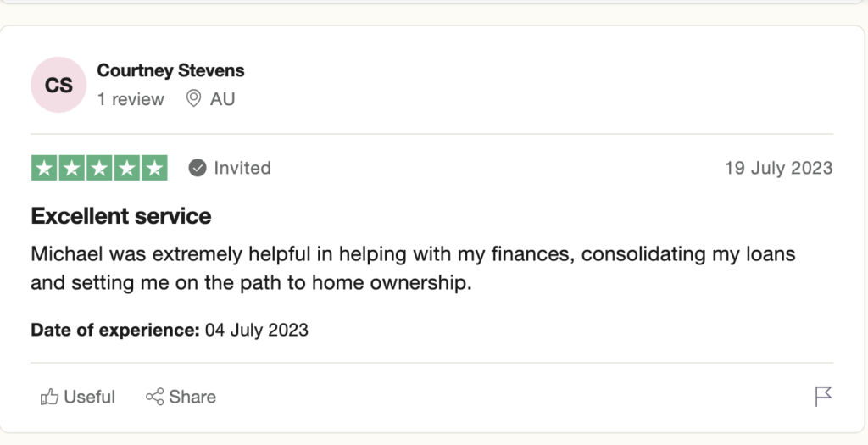Click the fifth green rating star

coord(153,168)
